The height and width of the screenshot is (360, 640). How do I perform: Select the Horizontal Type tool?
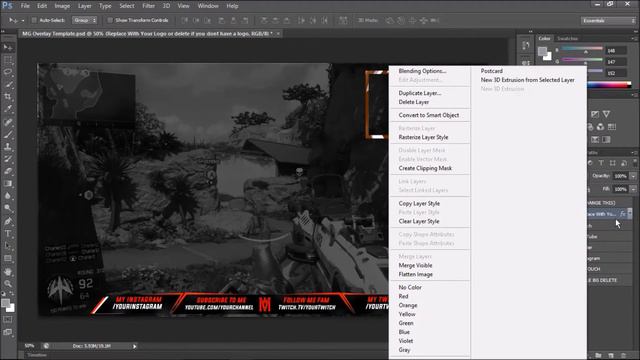click(x=8, y=233)
